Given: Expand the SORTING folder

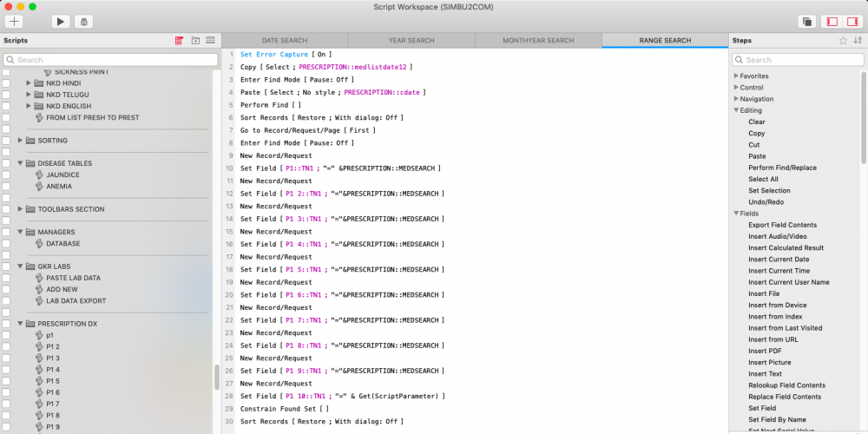Looking at the screenshot, I should point(21,141).
